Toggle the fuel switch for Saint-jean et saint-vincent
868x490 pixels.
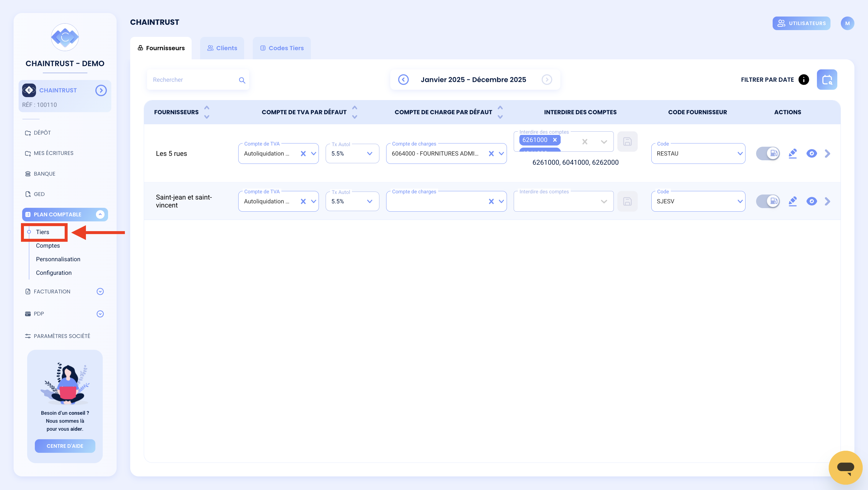pyautogui.click(x=768, y=202)
